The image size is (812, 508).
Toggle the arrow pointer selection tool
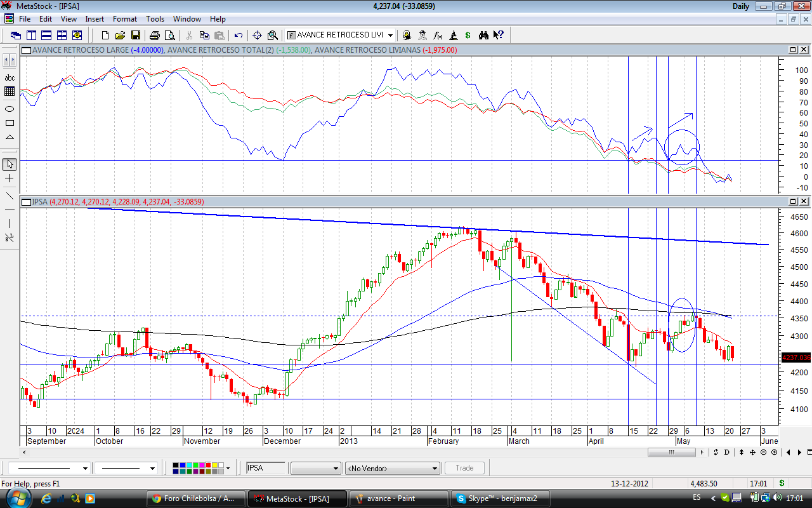point(10,164)
